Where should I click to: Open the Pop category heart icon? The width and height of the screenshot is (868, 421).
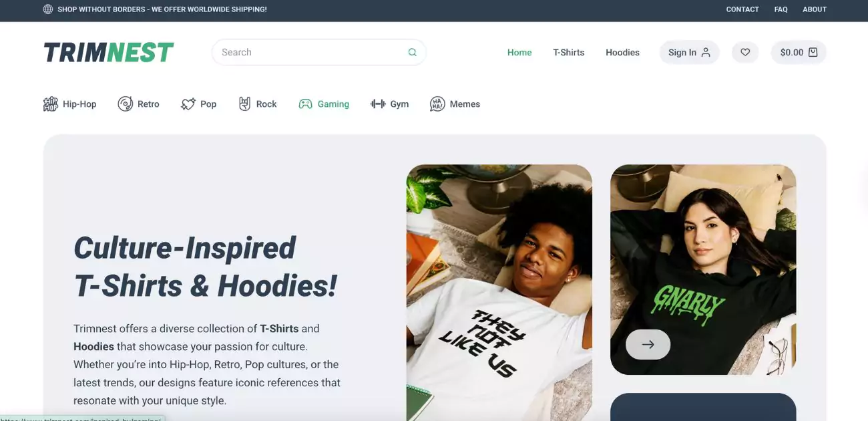tap(188, 104)
